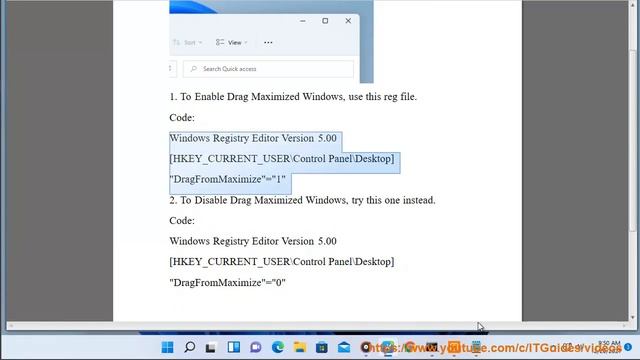Click highlighted '[HKEY_CURRENT_USER\Control Panel\Desktop]' line
640x360 pixels.
coord(282,159)
